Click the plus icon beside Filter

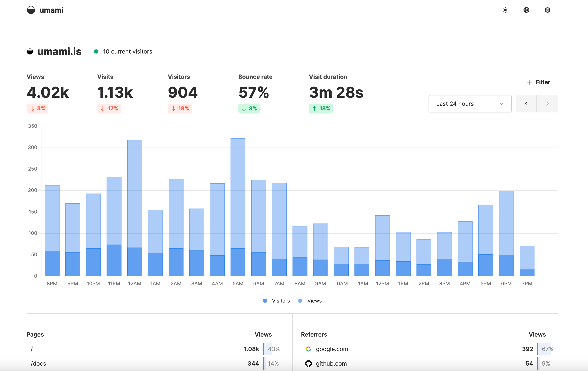pyautogui.click(x=529, y=82)
